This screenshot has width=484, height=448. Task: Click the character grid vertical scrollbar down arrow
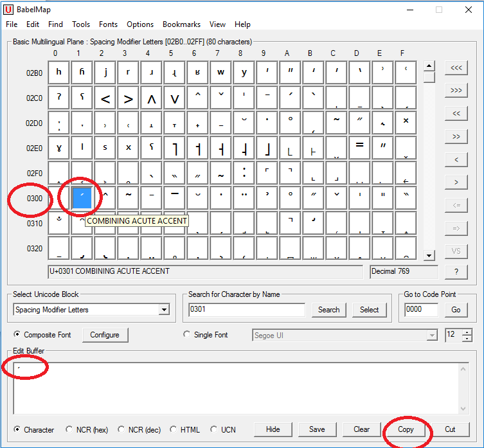(x=429, y=256)
